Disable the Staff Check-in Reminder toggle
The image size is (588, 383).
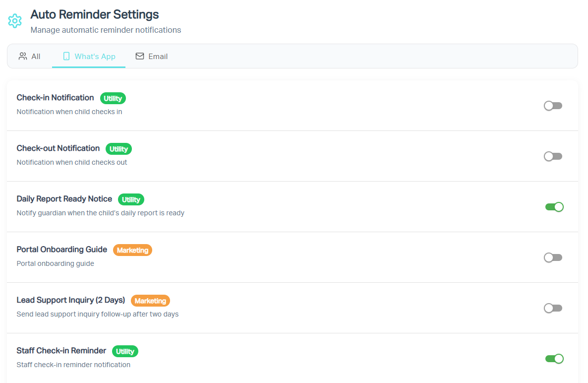554,359
